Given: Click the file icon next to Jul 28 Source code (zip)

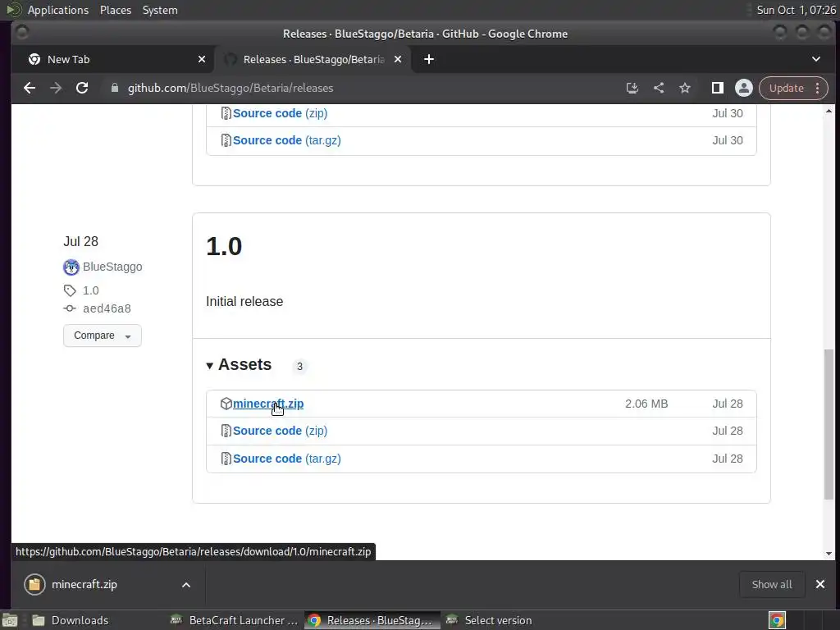Looking at the screenshot, I should (x=226, y=431).
